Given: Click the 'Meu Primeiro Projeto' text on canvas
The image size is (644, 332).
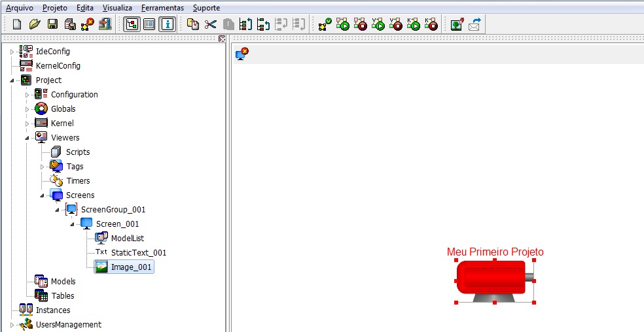Looking at the screenshot, I should [495, 252].
